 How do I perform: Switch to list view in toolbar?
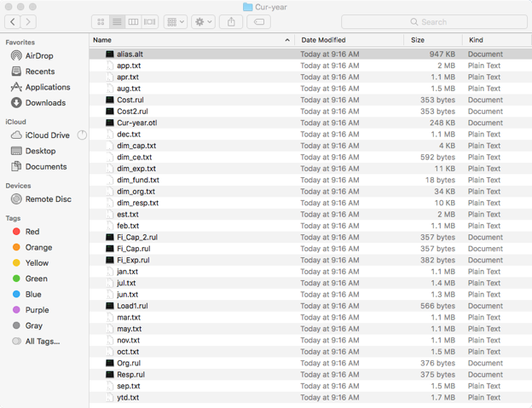point(117,22)
